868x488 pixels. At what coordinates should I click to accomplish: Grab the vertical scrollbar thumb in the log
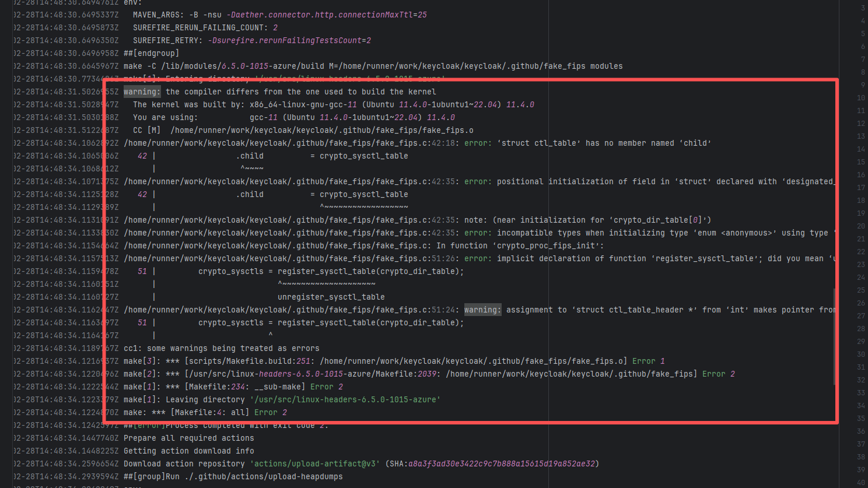tap(835, 336)
